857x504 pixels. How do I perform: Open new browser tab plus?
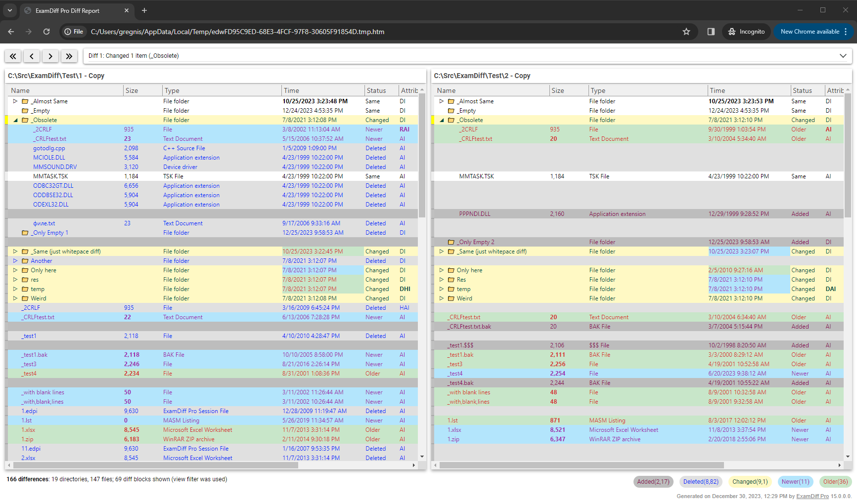point(144,10)
